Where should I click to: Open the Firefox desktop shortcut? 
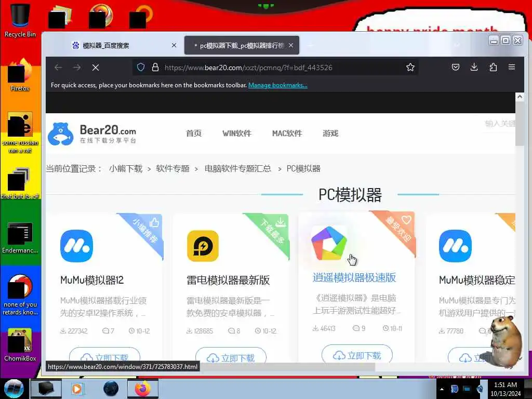(x=20, y=76)
